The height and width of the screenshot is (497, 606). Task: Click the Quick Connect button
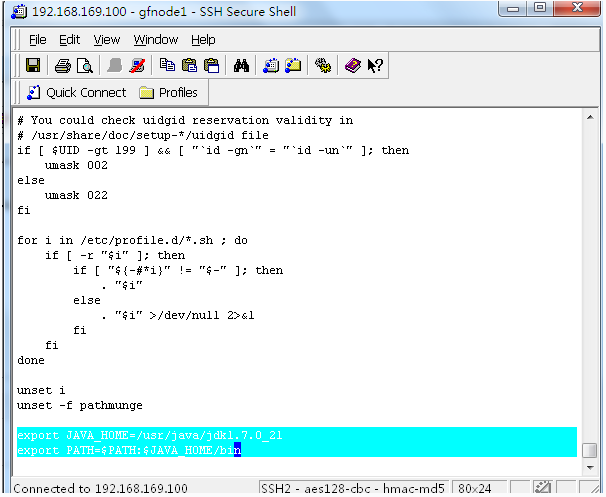(77, 93)
